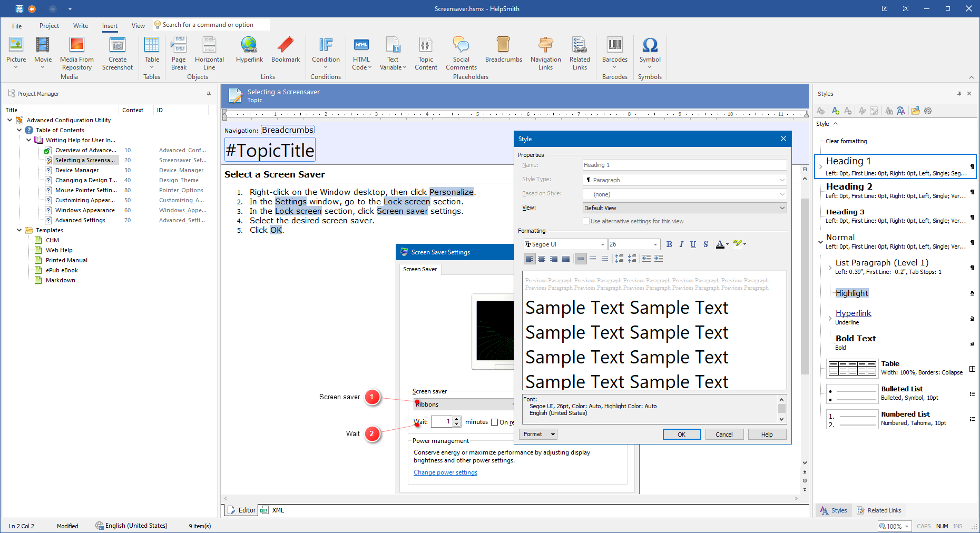
Task: Close the Styles panel
Action: [969, 94]
